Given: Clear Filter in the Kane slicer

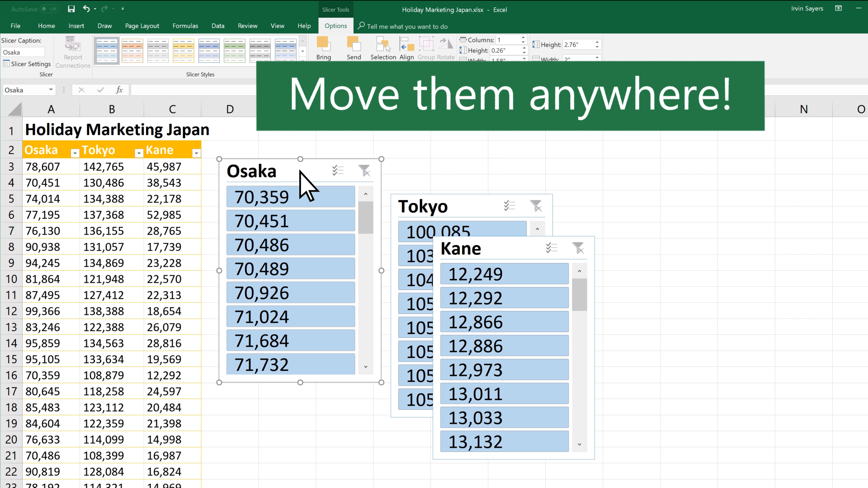Looking at the screenshot, I should coord(578,248).
